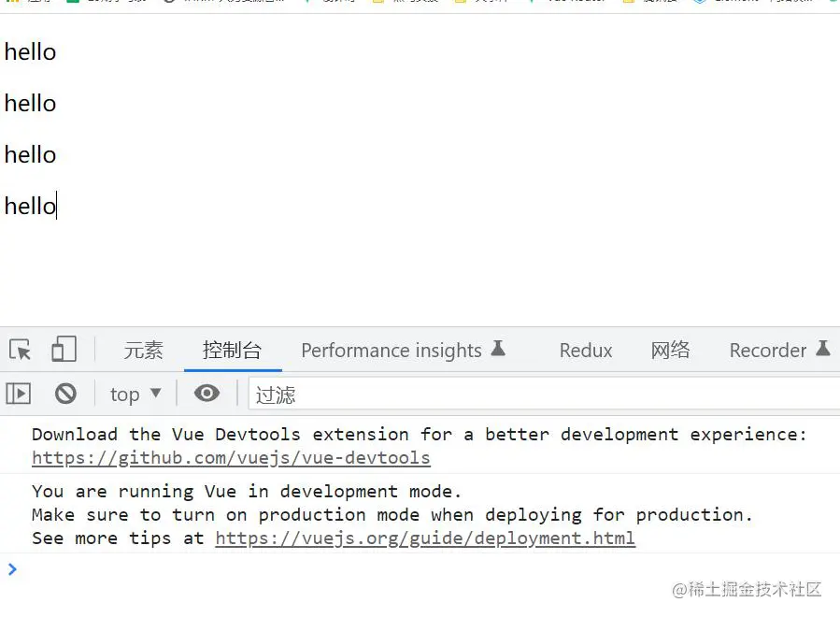
Task: Activate the inspect element picker icon
Action: coord(21,350)
